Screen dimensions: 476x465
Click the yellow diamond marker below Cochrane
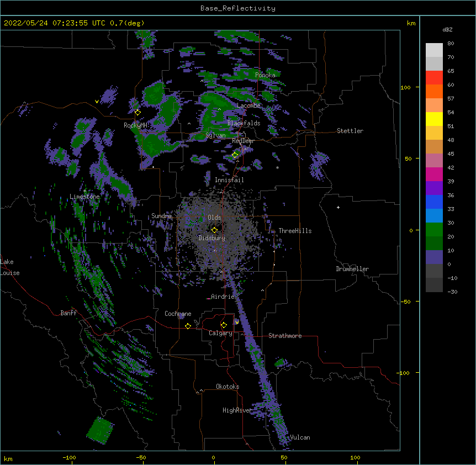pyautogui.click(x=188, y=326)
